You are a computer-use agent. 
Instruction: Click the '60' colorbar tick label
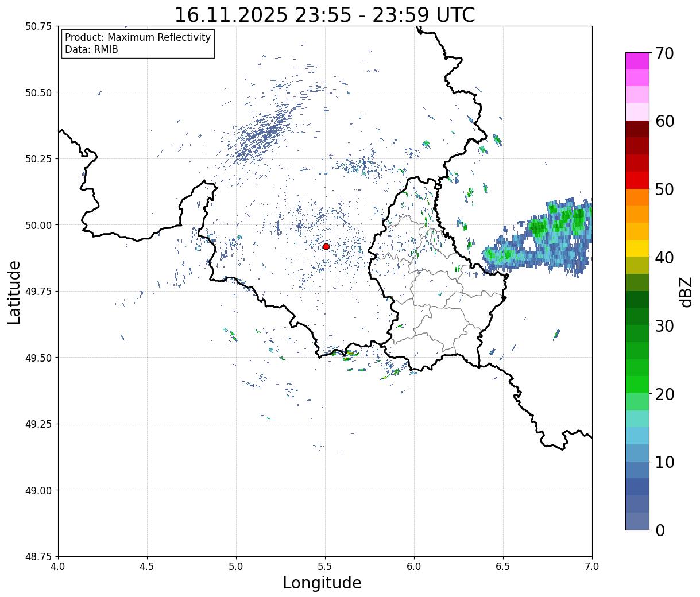(x=664, y=121)
